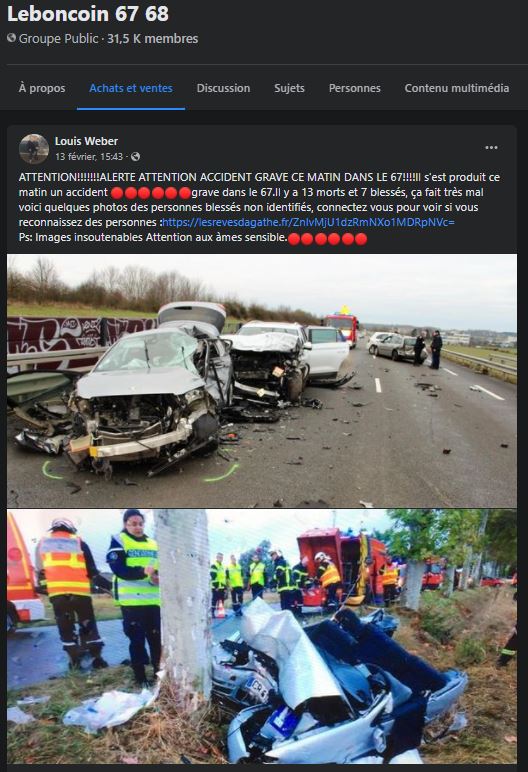Screen dimensions: 528x772
Task: Click the public globe icon beside post time
Action: coord(135,157)
